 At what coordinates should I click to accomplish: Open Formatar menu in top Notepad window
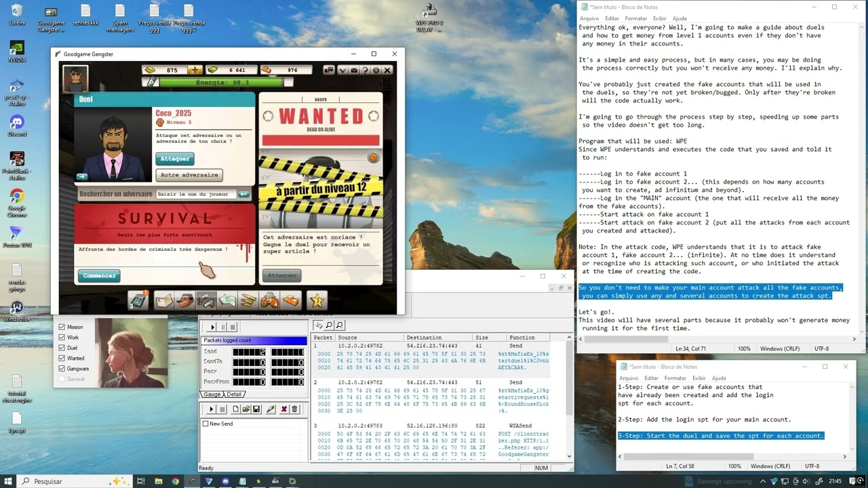click(x=635, y=18)
